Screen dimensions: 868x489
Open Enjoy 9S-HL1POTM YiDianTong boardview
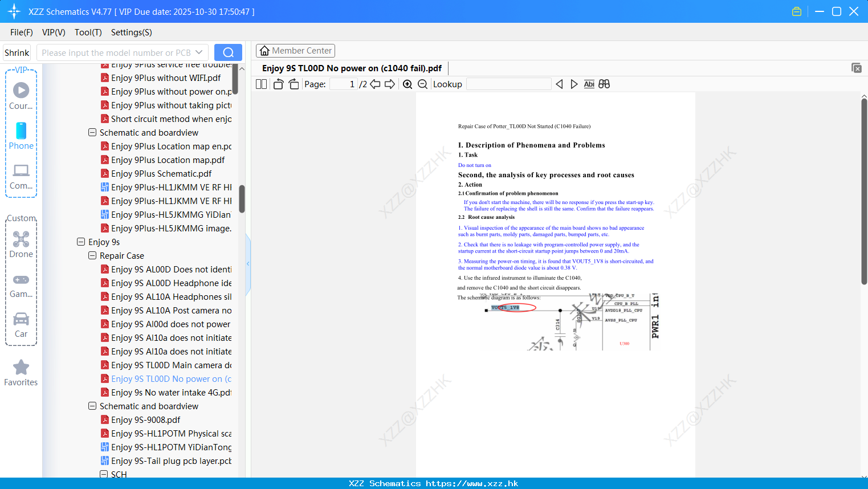coord(166,447)
